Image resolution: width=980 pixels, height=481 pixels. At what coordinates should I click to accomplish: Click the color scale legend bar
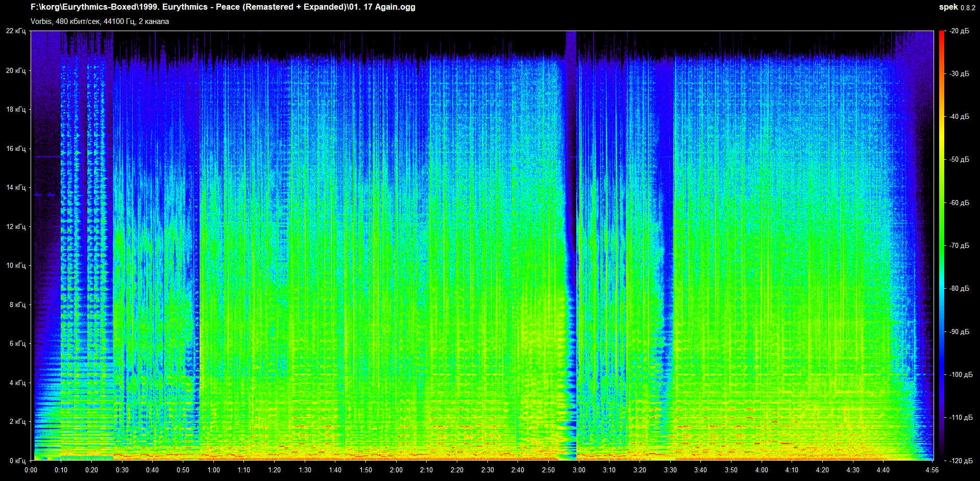[x=942, y=246]
